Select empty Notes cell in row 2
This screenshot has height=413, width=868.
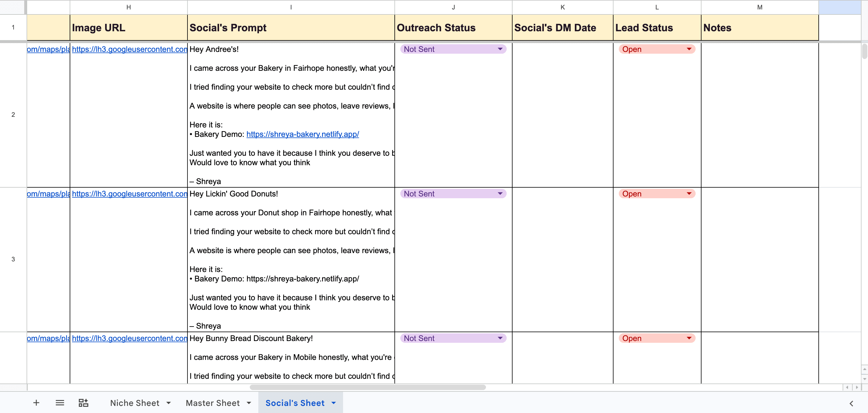tap(759, 114)
